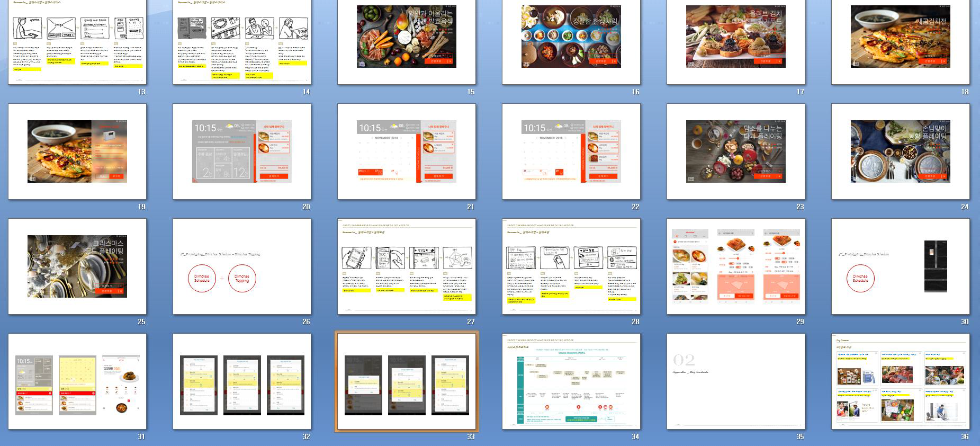Select slide 25 Christmas gold plating thumbnail
The width and height of the screenshot is (980, 446).
[x=77, y=266]
